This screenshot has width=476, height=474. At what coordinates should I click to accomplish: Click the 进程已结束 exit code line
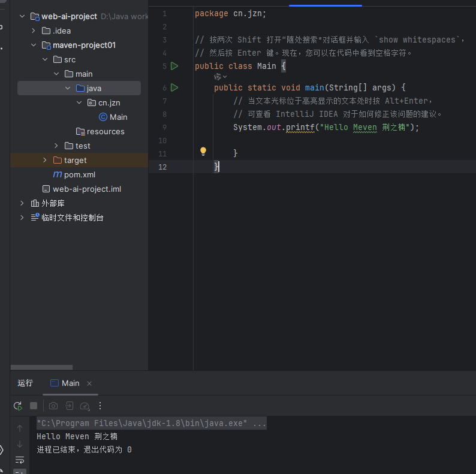(84, 449)
